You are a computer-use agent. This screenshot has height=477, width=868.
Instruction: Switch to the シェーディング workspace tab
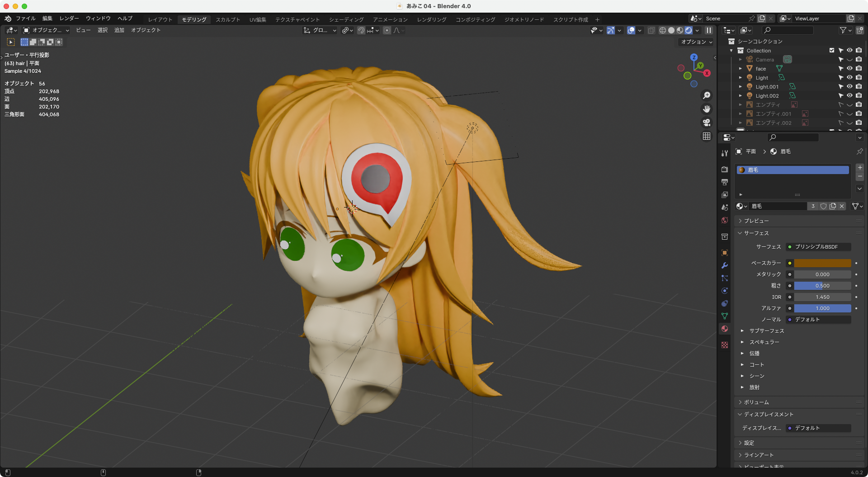346,19
